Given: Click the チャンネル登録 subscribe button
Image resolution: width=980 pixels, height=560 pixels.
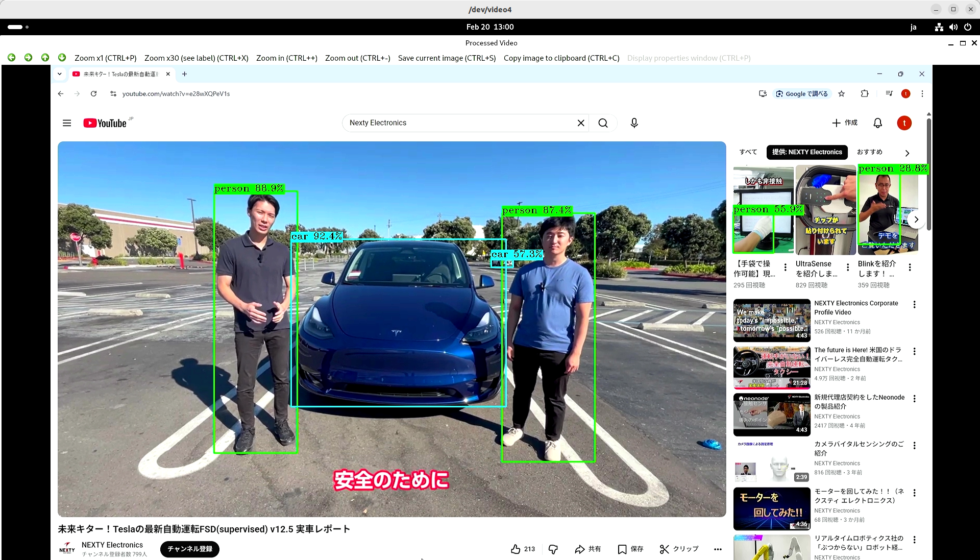Looking at the screenshot, I should [x=189, y=549].
